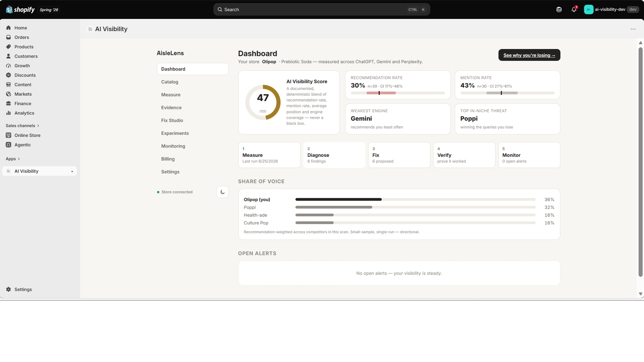Click the search input field
644x362 pixels.
[x=322, y=10]
